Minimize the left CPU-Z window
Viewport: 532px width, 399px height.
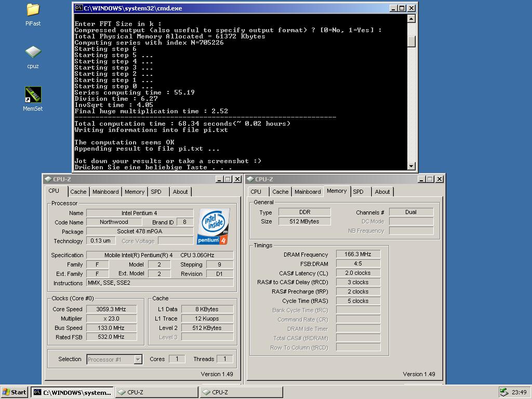pyautogui.click(x=220, y=179)
